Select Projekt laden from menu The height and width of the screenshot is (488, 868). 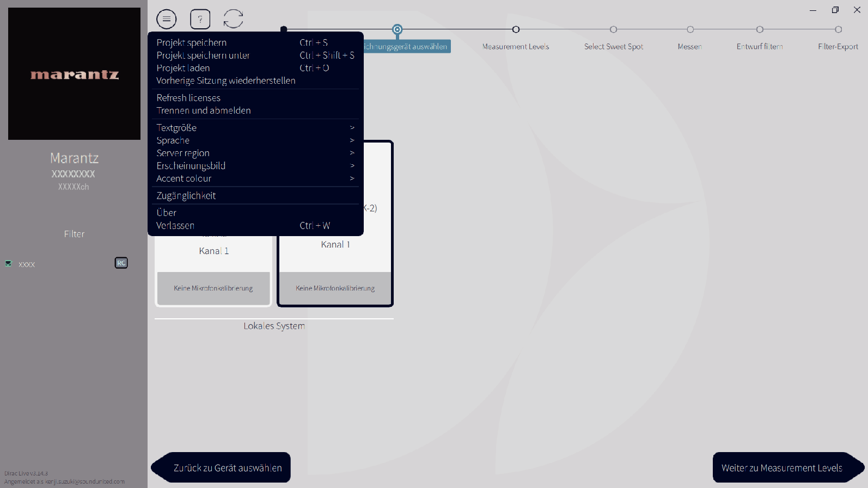point(255,68)
